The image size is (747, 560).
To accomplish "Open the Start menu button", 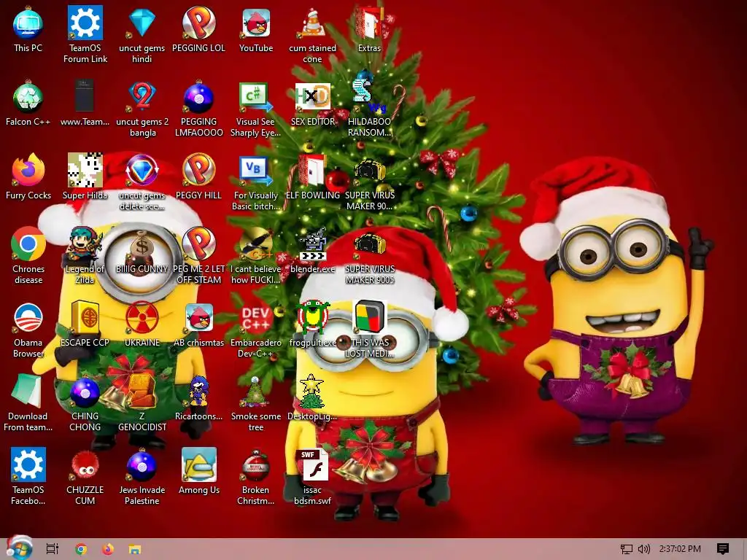I will coord(19,549).
